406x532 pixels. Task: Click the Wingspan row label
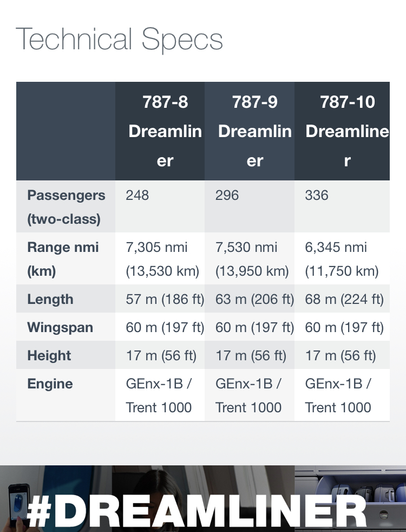coord(60,327)
